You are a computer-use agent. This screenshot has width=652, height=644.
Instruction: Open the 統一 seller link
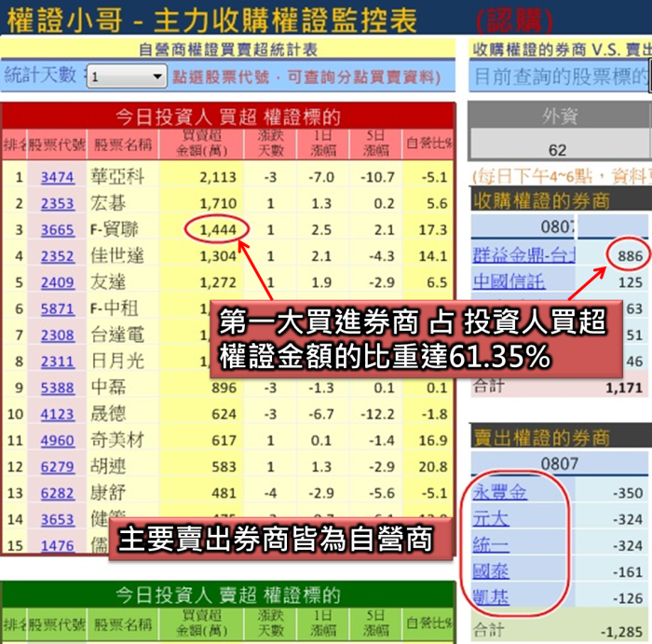[491, 545]
